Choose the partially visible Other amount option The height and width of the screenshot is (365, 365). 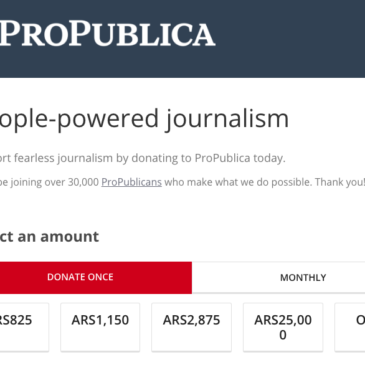pos(350,327)
